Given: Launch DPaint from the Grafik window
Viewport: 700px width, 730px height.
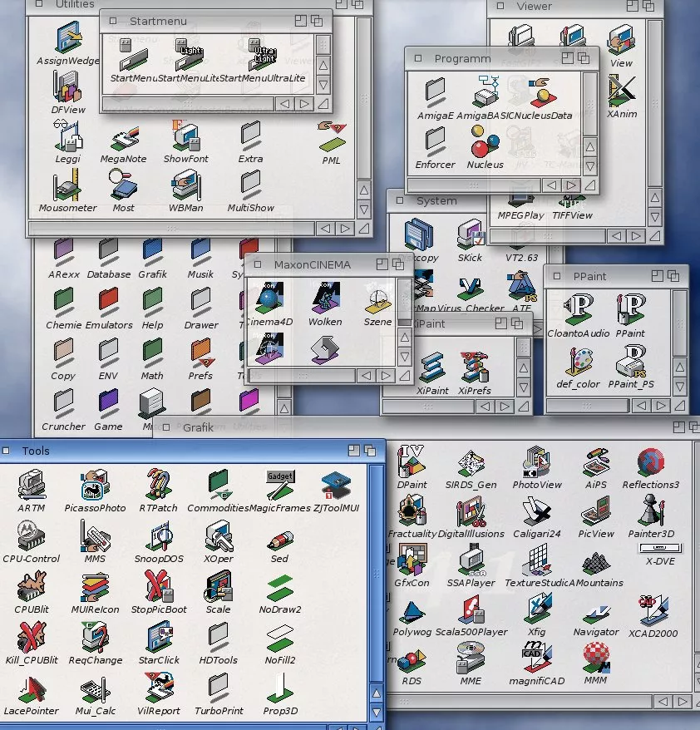Looking at the screenshot, I should pyautogui.click(x=411, y=464).
